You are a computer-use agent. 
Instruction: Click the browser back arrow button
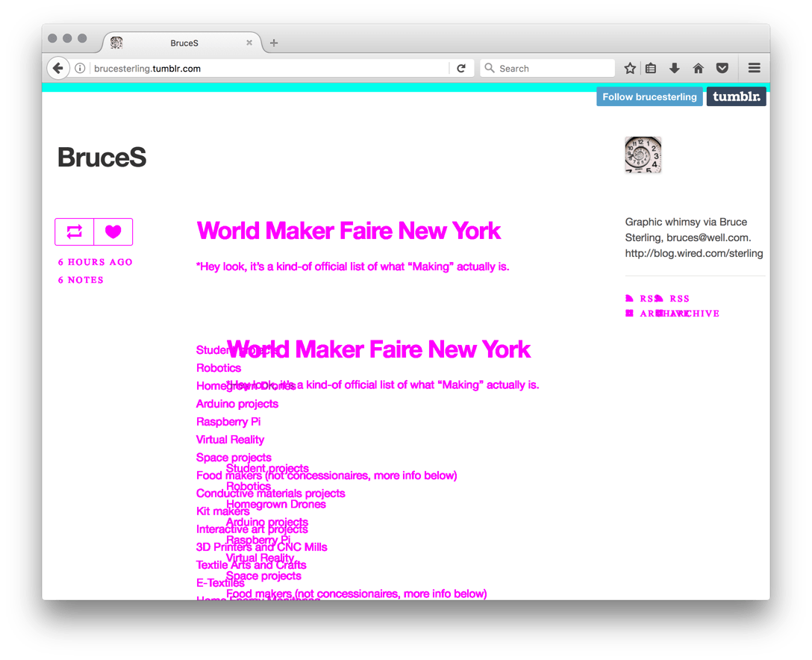(x=58, y=68)
